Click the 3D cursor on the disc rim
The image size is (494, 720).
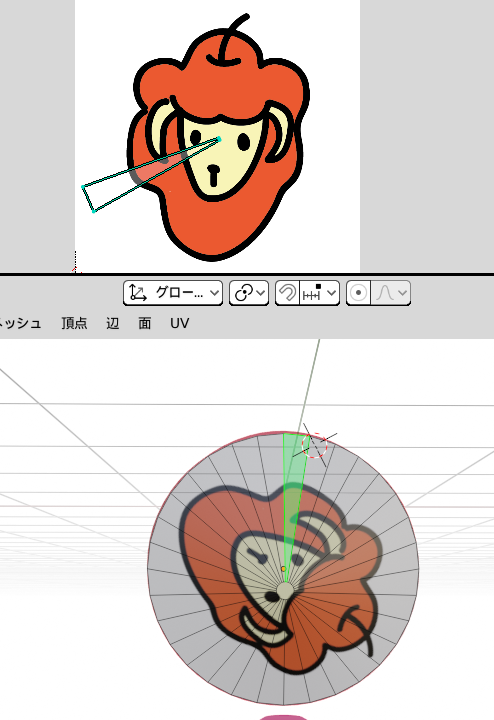314,445
